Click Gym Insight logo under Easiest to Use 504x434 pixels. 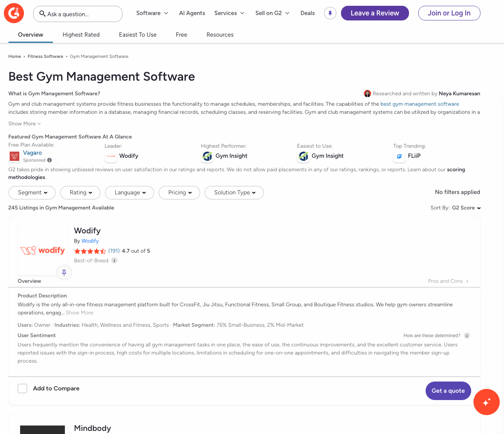(x=303, y=156)
